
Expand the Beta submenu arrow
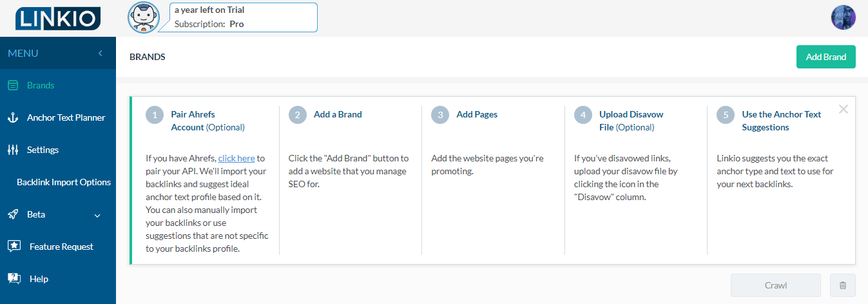[x=97, y=215]
